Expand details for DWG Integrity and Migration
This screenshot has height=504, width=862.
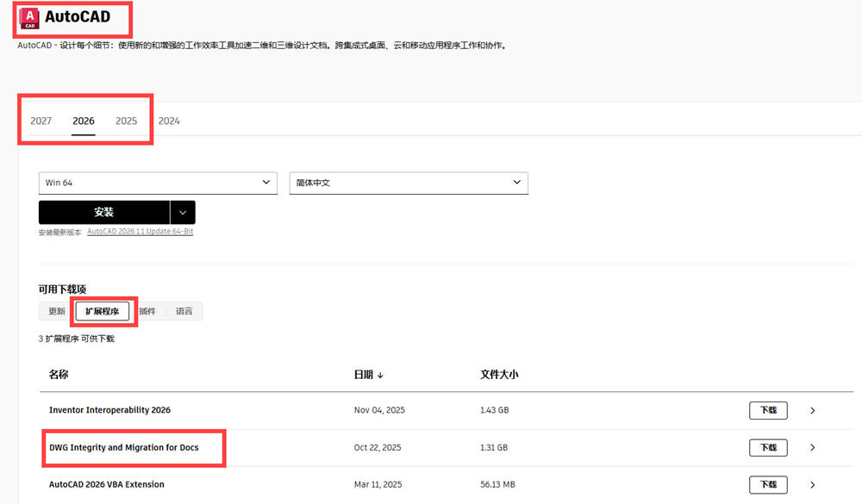tap(813, 447)
